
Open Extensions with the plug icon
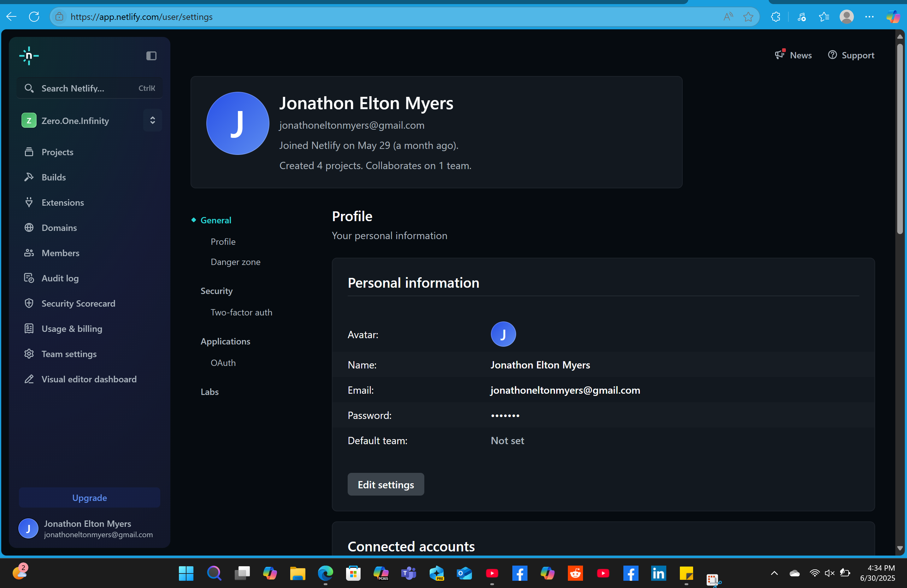coord(62,202)
